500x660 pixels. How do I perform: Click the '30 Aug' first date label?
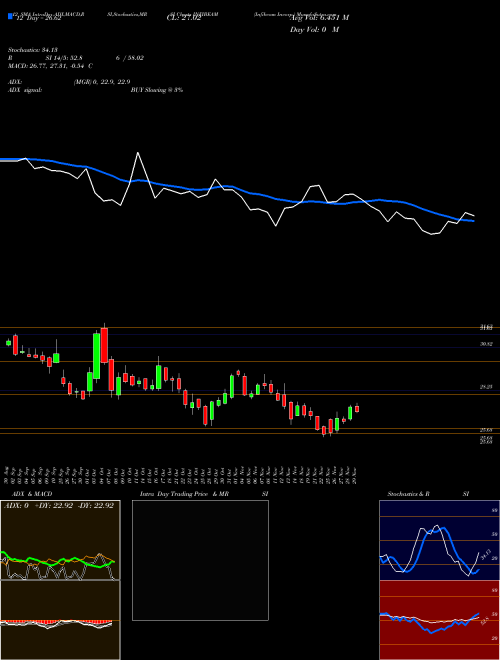coord(7,475)
